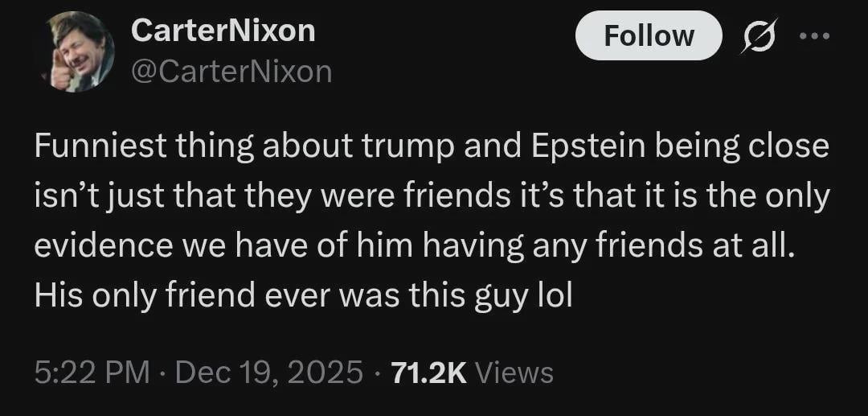Click the 5:22 PM timestamp
Image resolution: width=868 pixels, height=416 pixels.
[x=92, y=373]
